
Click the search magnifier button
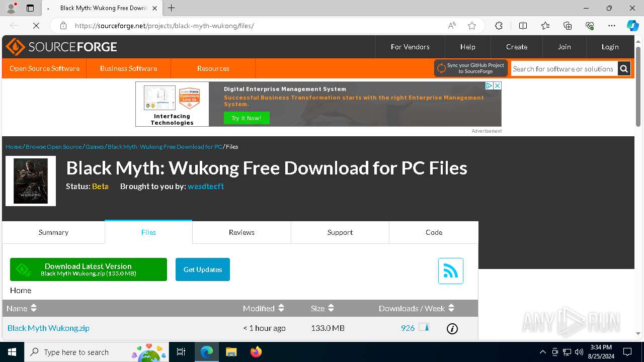[624, 69]
